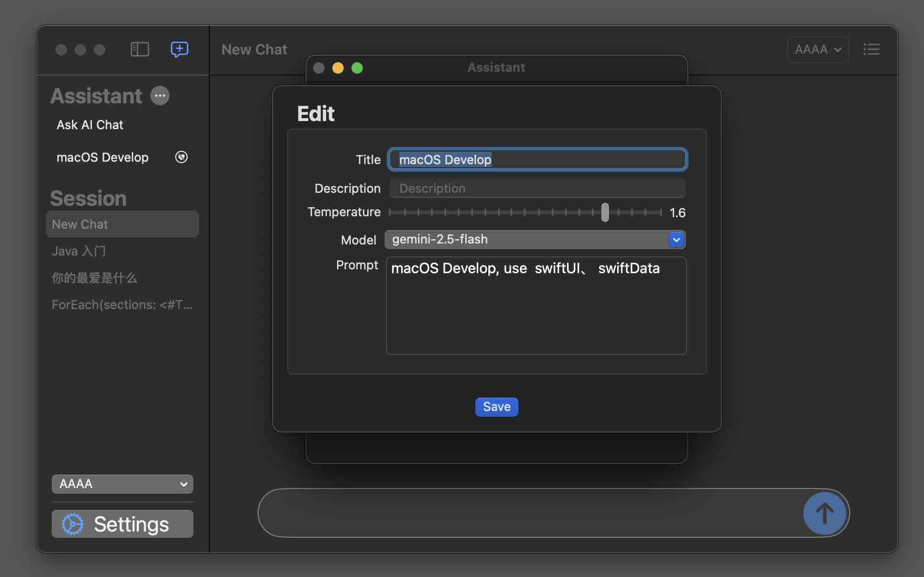This screenshot has width=924, height=577.
Task: Open the Java 入门 session
Action: [79, 251]
